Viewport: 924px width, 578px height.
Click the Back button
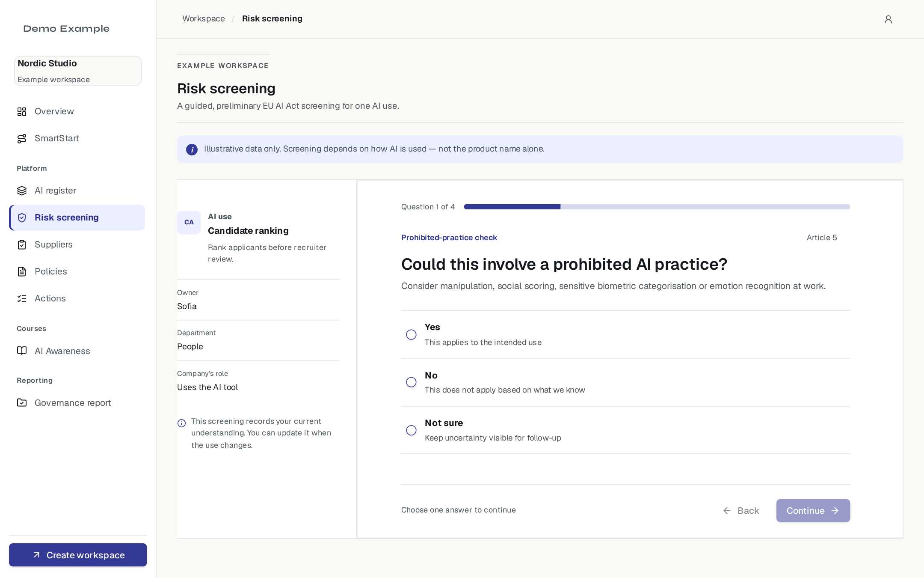tap(741, 510)
